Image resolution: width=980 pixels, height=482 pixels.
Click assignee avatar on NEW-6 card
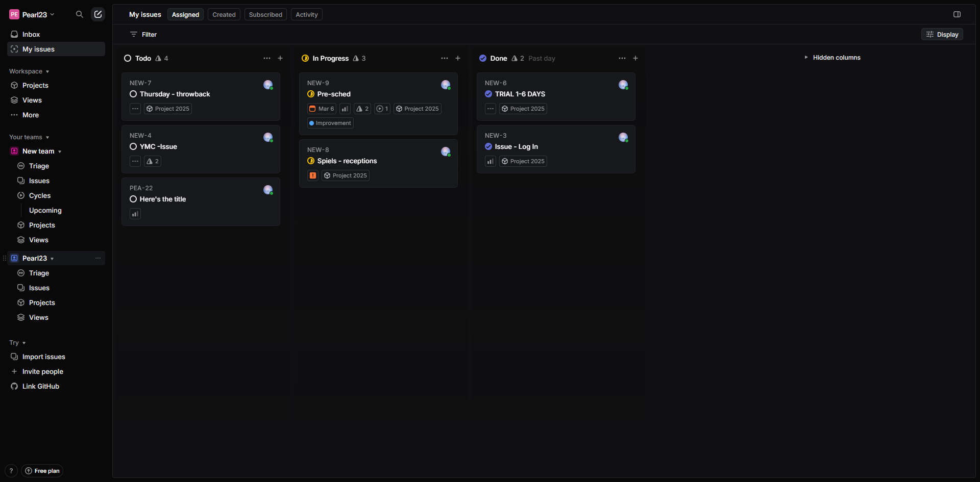click(x=623, y=85)
